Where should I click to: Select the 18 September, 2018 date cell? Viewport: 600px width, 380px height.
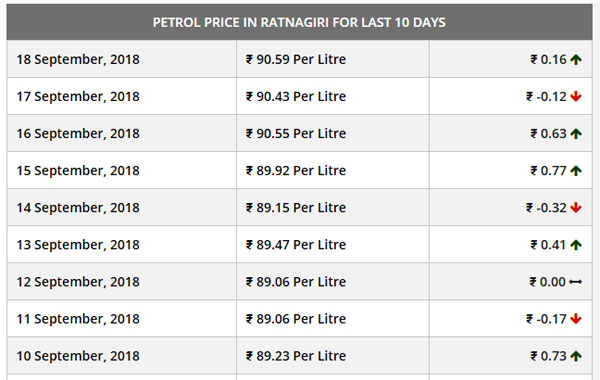click(x=122, y=59)
